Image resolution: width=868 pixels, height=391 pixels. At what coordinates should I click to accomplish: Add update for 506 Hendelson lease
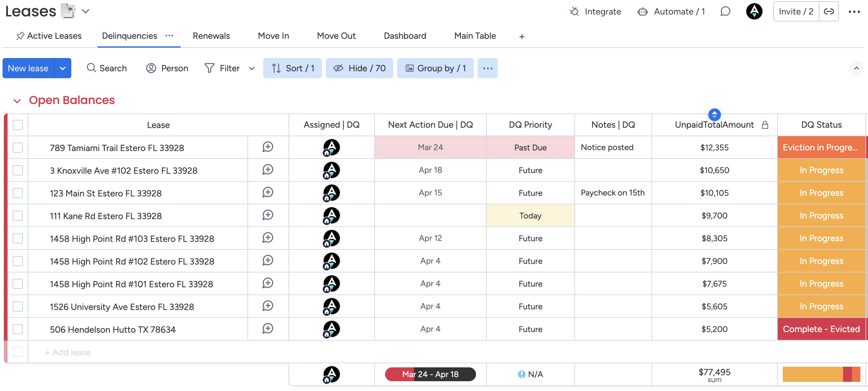(x=268, y=329)
